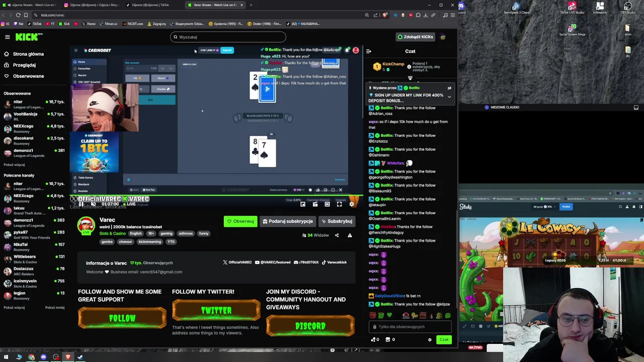644x362 pixels.
Task: Open stream player settings gear
Action: click(x=352, y=204)
